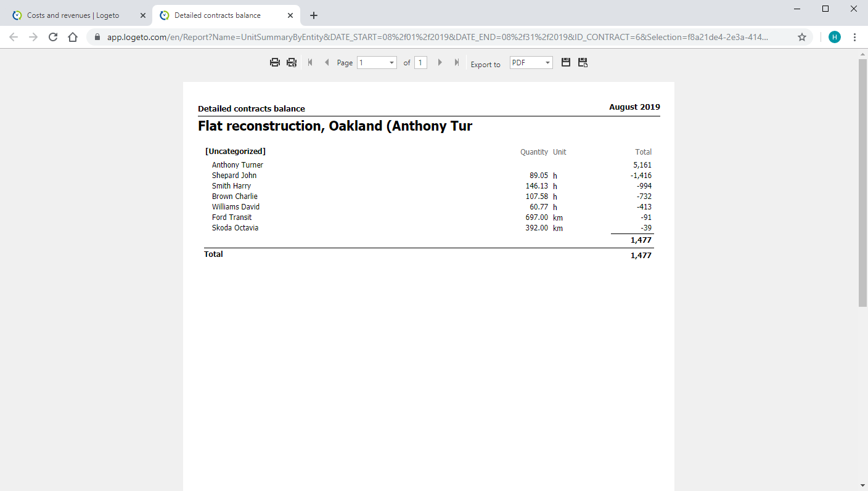Go to first report page
This screenshot has height=491, width=868.
point(310,62)
